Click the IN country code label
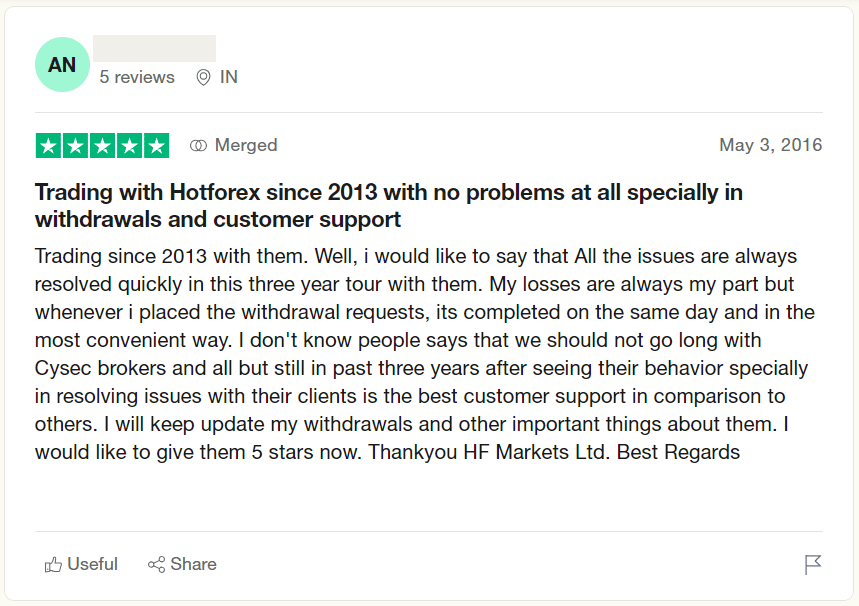 (x=229, y=77)
